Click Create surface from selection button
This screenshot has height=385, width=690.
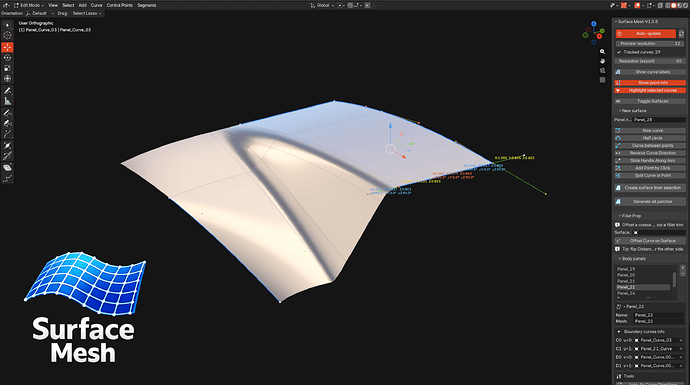650,188
